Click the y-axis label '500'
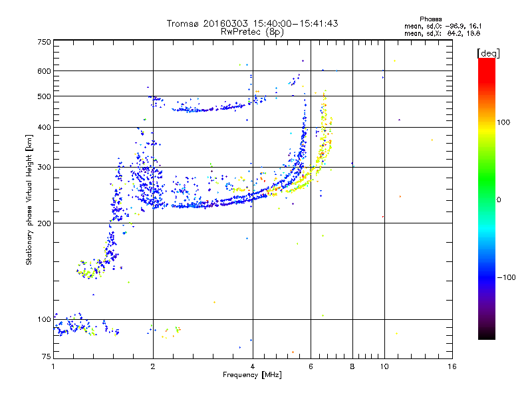The height and width of the screenshot is (399, 532). pyautogui.click(x=44, y=96)
